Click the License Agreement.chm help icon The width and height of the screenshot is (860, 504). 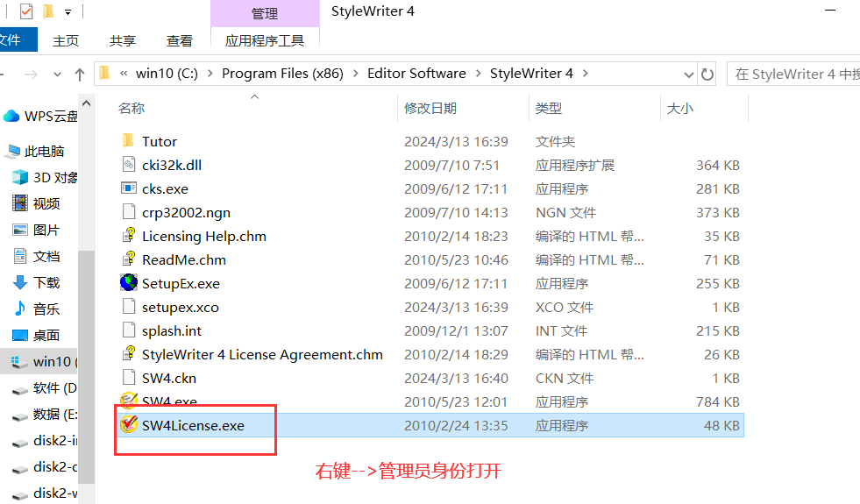click(x=128, y=353)
